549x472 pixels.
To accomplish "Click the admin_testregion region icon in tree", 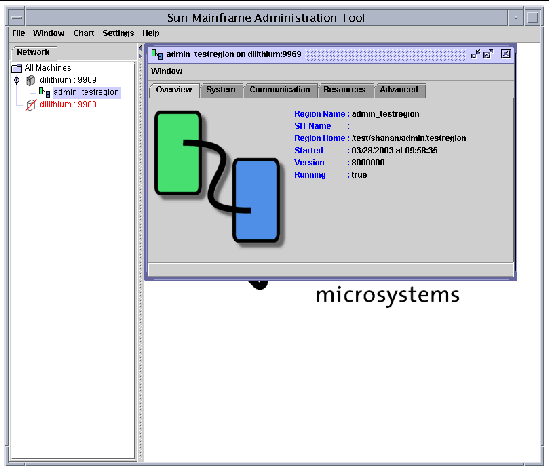I will (44, 92).
